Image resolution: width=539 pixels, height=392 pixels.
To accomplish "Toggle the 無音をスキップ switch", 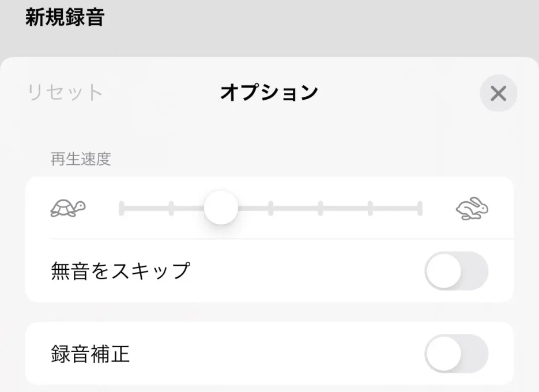I will (456, 271).
